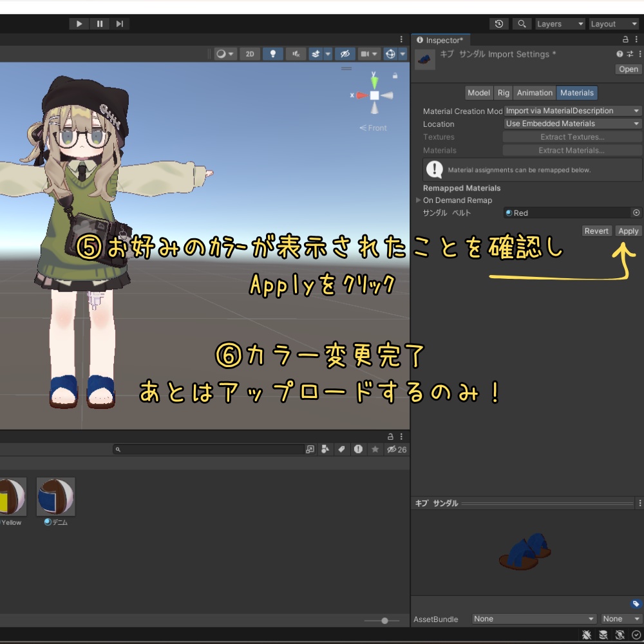This screenshot has height=644, width=644.
Task: Open the Material Creation Mode dropdown
Action: point(571,110)
